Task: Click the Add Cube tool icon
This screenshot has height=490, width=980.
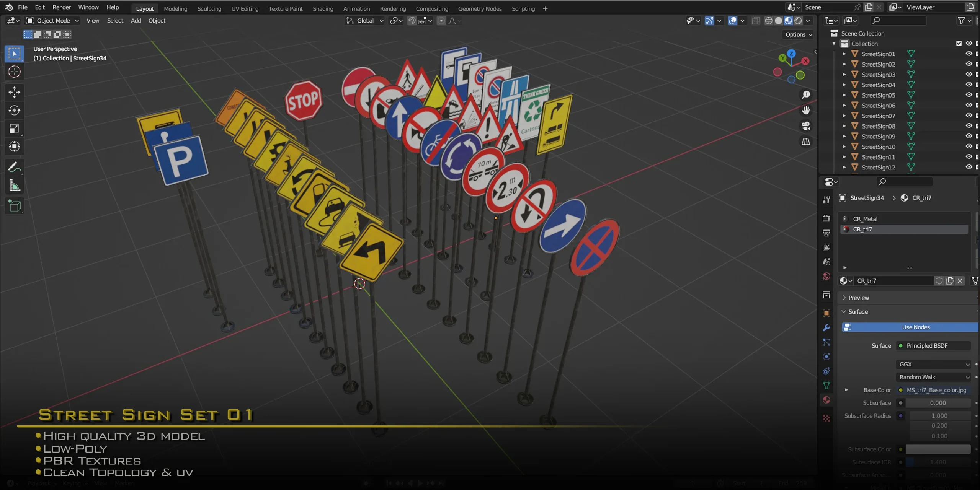Action: tap(14, 206)
